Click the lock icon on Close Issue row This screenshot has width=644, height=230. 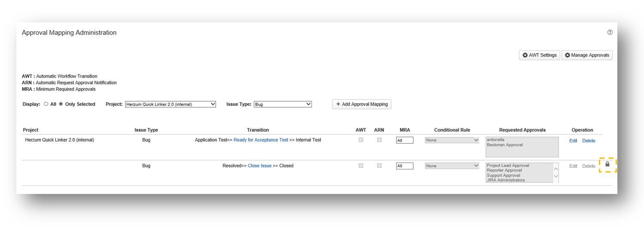(x=607, y=164)
